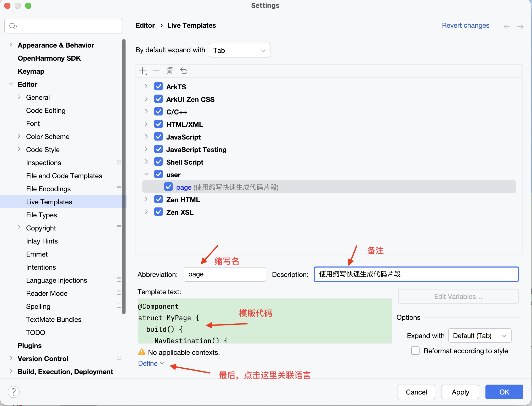The height and width of the screenshot is (406, 532).
Task: Expand the JavaScript template group
Action: pos(146,137)
